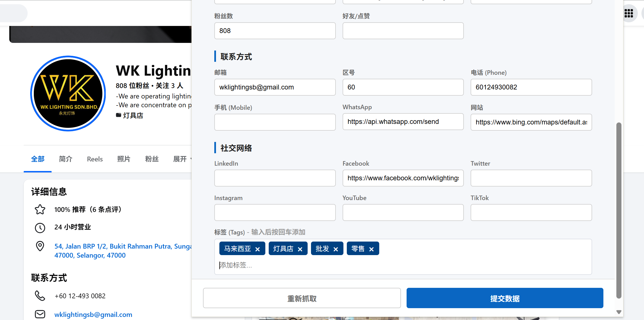Click the 区号 field showing 60
This screenshot has height=320, width=644.
click(403, 87)
